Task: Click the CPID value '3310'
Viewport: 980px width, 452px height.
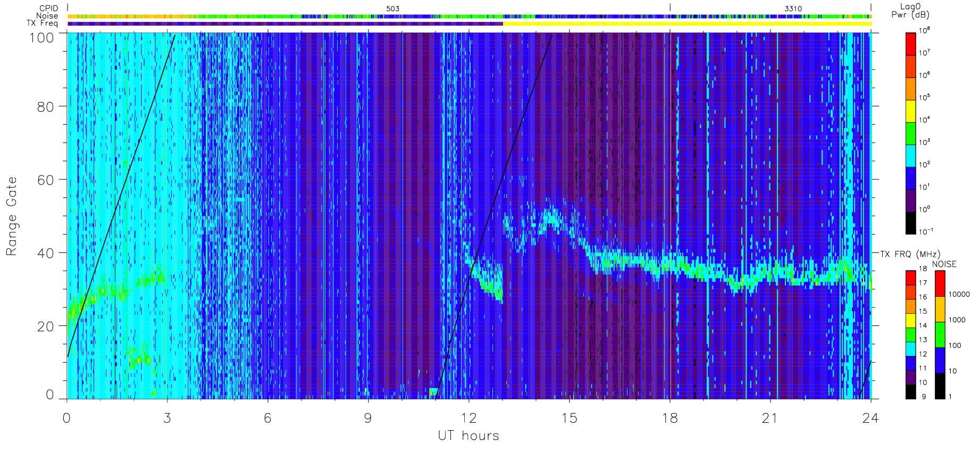Action: click(793, 9)
